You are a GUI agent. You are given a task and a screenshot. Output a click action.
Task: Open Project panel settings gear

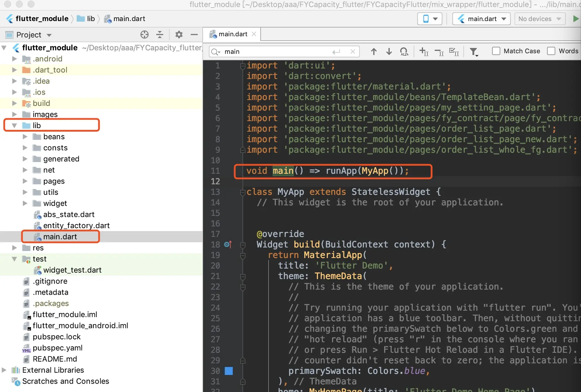click(x=179, y=35)
